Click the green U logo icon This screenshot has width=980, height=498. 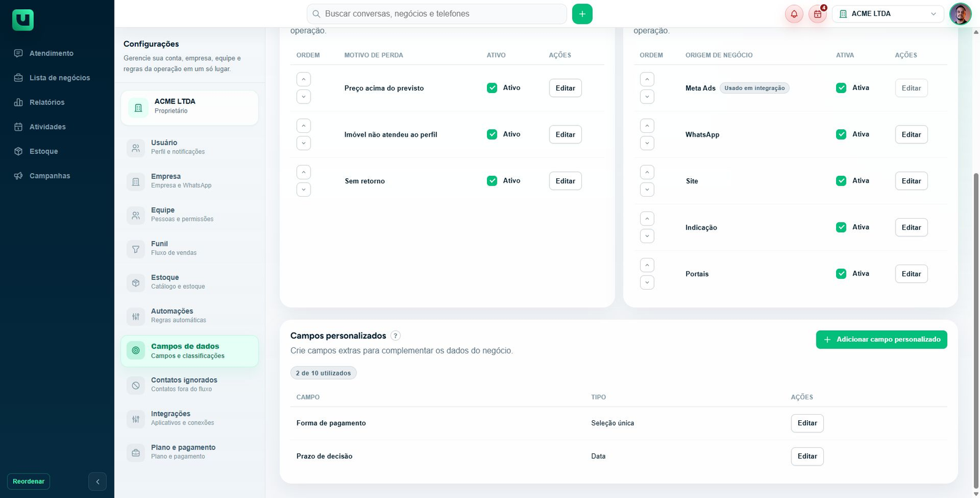23,20
